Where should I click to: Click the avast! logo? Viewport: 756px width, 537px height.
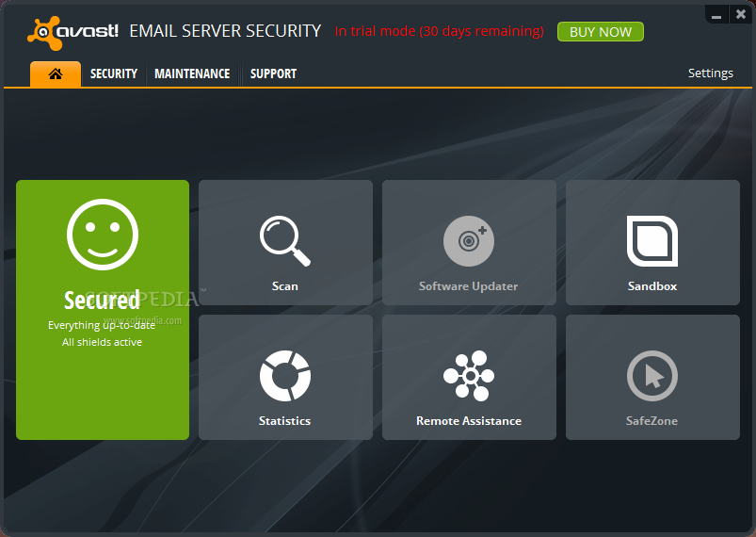pos(72,33)
